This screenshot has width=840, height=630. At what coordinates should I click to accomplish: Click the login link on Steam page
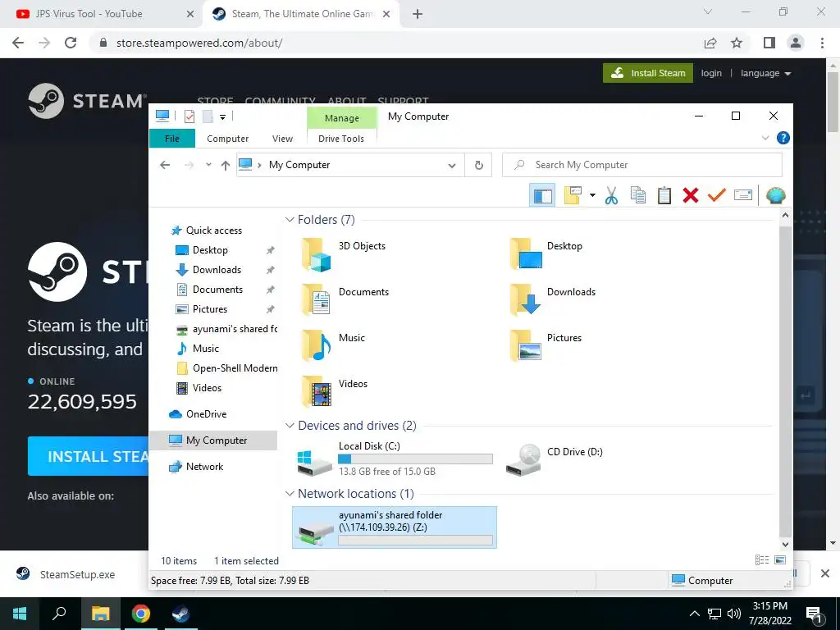click(x=711, y=73)
